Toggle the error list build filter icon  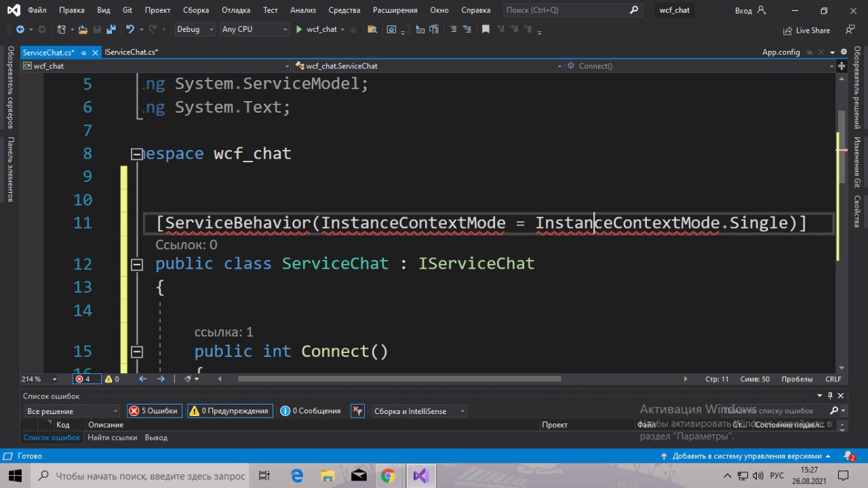pos(357,411)
